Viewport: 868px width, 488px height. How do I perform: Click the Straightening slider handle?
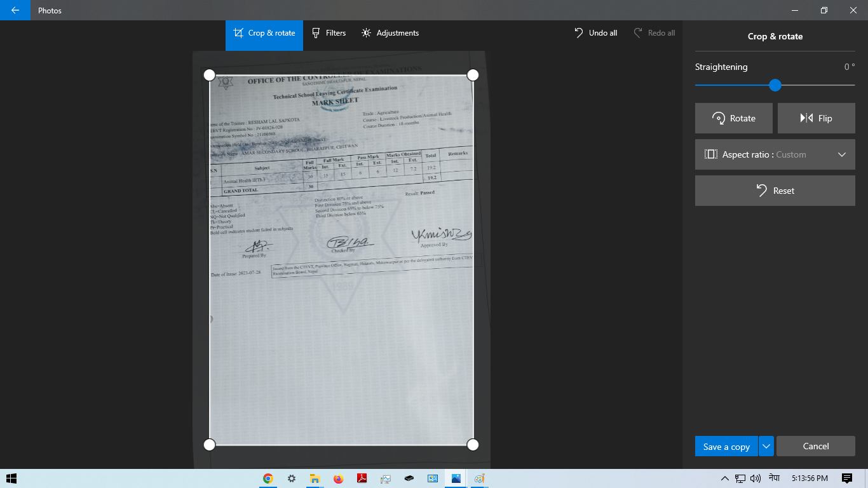[775, 85]
